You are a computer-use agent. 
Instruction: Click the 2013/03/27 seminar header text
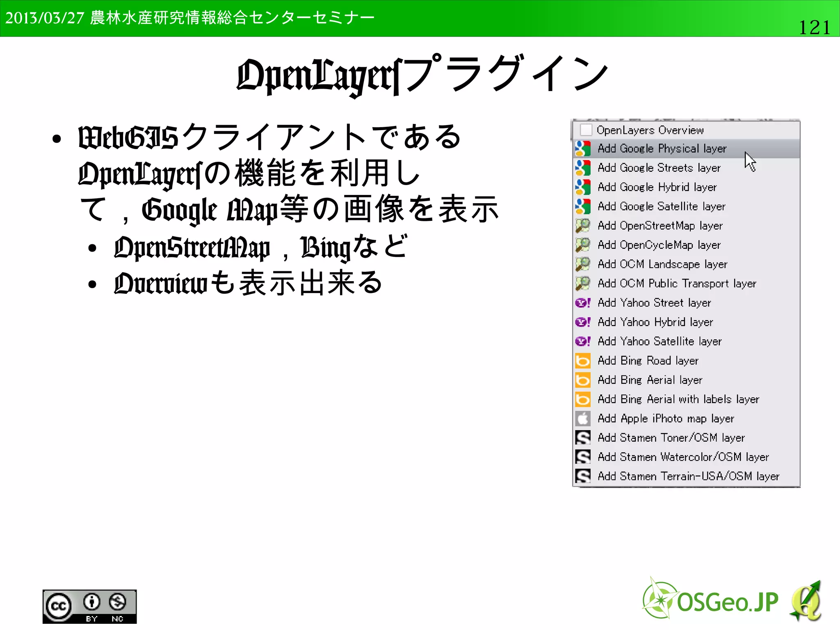pos(190,18)
